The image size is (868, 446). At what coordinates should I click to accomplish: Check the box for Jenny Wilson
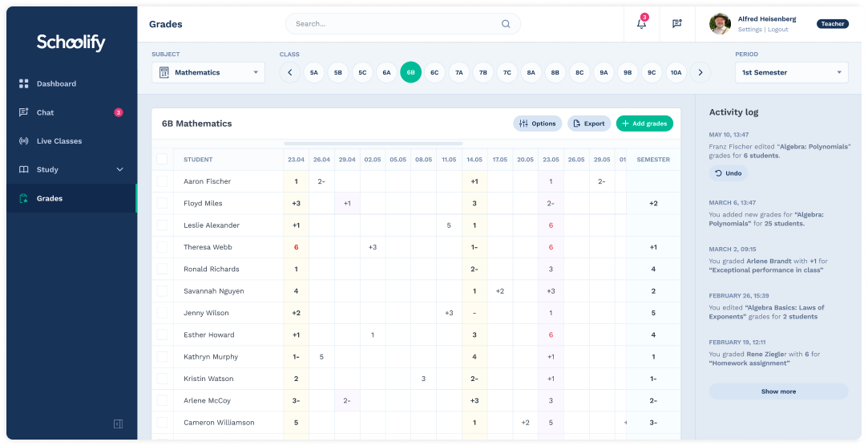click(x=162, y=313)
